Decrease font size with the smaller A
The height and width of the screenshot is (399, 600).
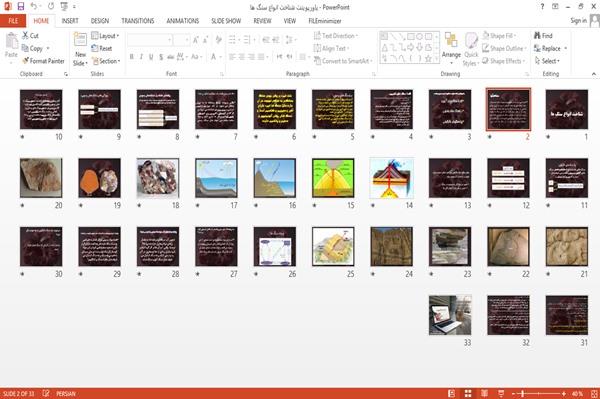tap(205, 40)
